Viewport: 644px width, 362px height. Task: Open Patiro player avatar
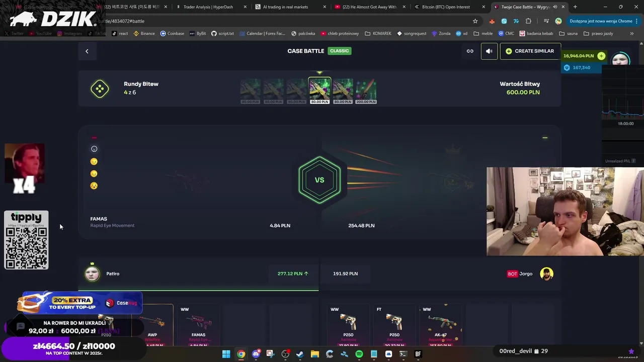click(92, 274)
